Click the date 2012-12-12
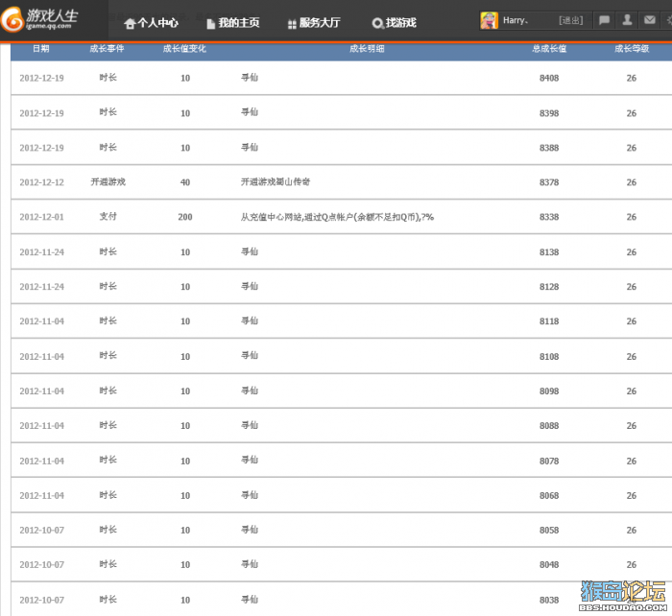 (x=41, y=182)
